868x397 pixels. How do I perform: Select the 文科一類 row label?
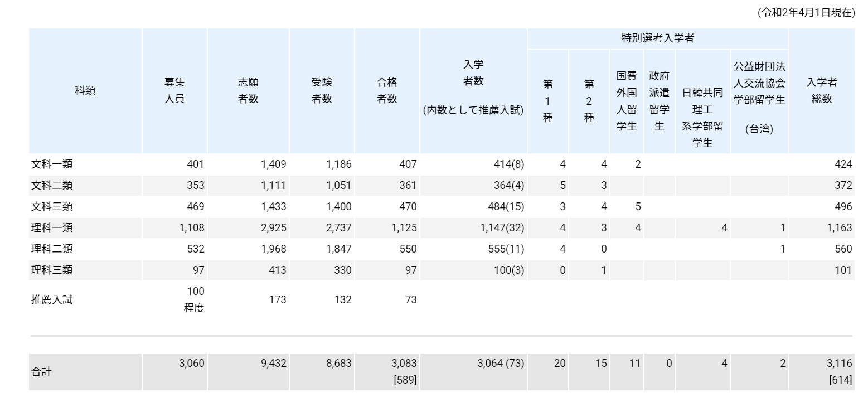52,164
